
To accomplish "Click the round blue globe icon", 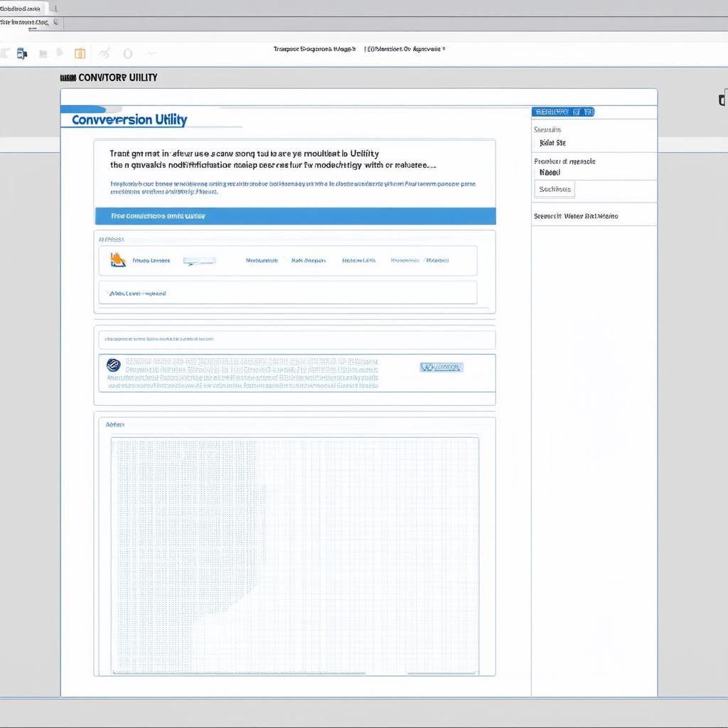I will [112, 365].
